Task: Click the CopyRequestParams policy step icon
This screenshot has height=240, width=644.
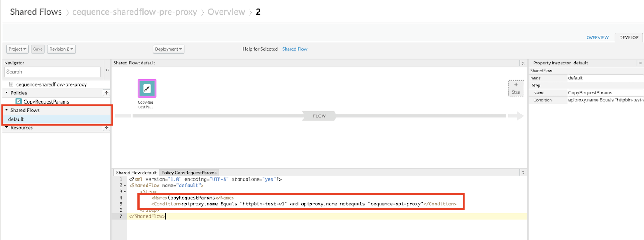Action: tap(147, 89)
